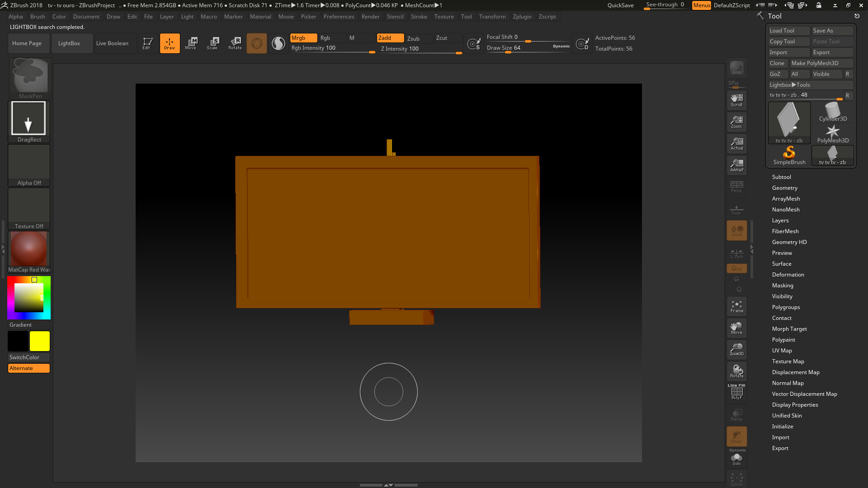Click the AAHalf view icon
868x488 pixels.
coord(736,165)
